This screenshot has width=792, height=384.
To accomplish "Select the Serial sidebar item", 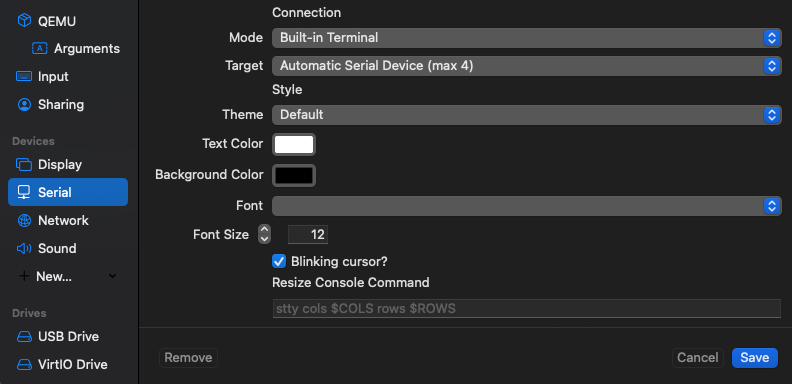I will (x=68, y=192).
